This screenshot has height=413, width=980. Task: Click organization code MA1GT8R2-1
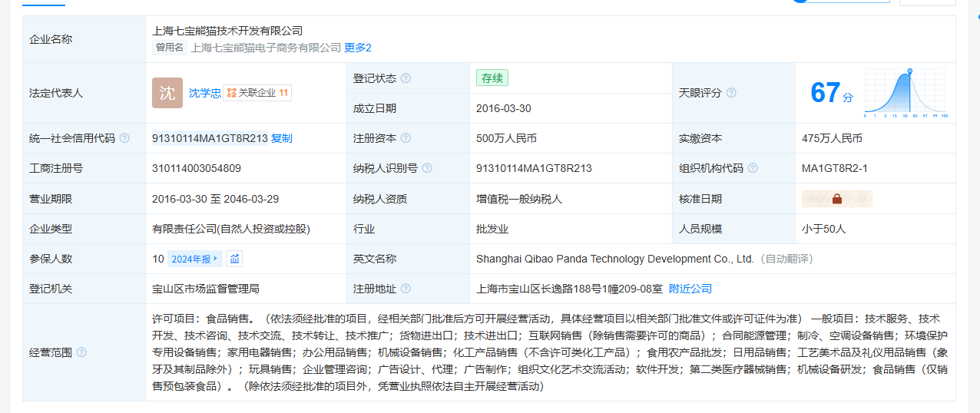pyautogui.click(x=835, y=168)
